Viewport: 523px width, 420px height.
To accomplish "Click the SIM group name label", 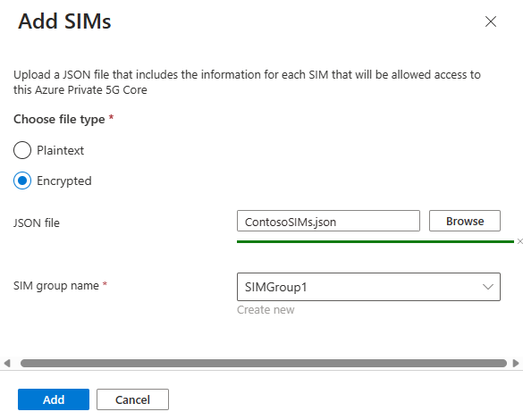I will point(56,286).
